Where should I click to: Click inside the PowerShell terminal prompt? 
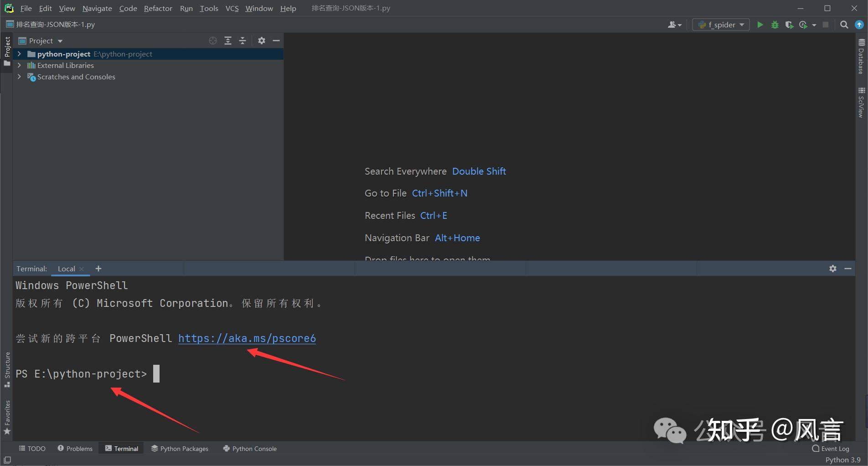pyautogui.click(x=157, y=373)
